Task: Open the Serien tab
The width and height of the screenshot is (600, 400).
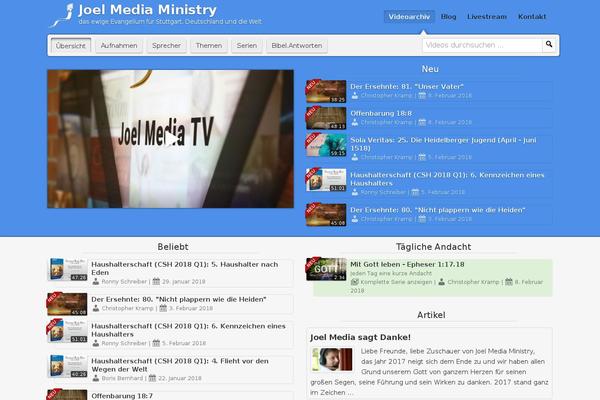Action: (x=247, y=46)
